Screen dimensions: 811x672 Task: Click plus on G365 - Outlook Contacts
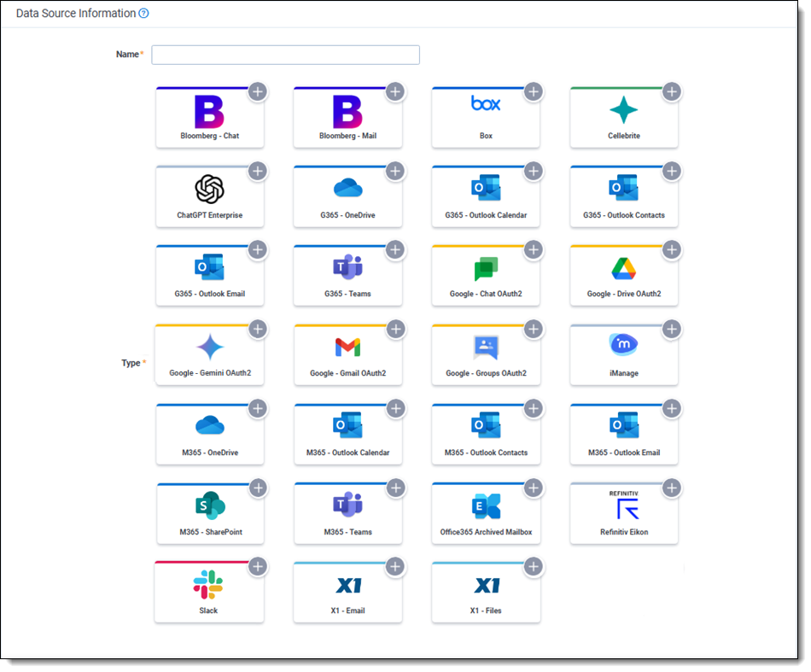[x=671, y=171]
